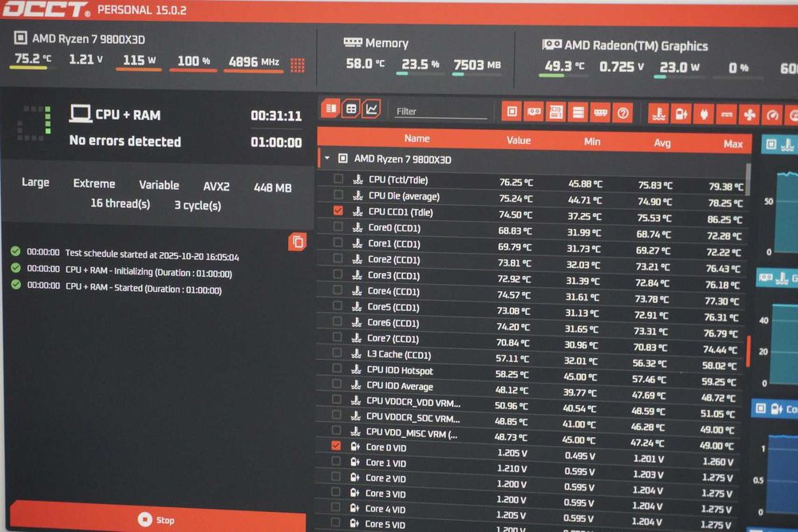Click the 448 MB memory setting
The height and width of the screenshot is (532, 798).
click(x=272, y=187)
